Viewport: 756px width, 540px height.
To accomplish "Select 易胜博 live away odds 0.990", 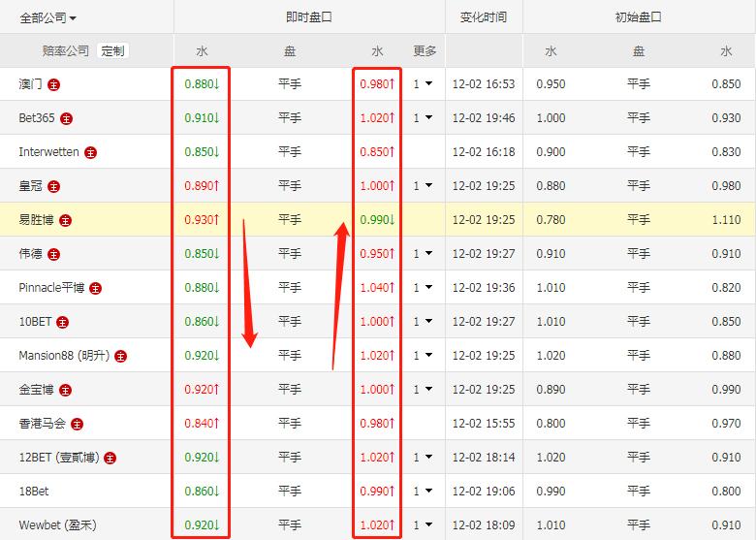I will point(378,220).
